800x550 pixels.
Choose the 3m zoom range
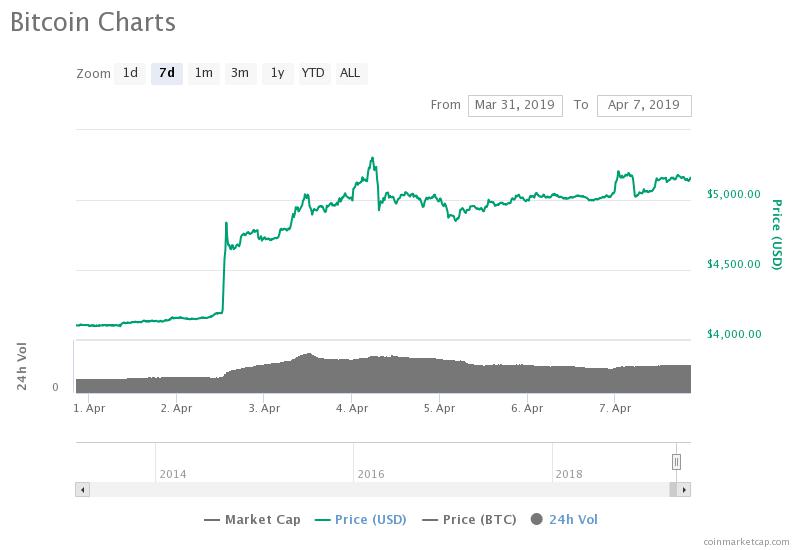coord(240,73)
